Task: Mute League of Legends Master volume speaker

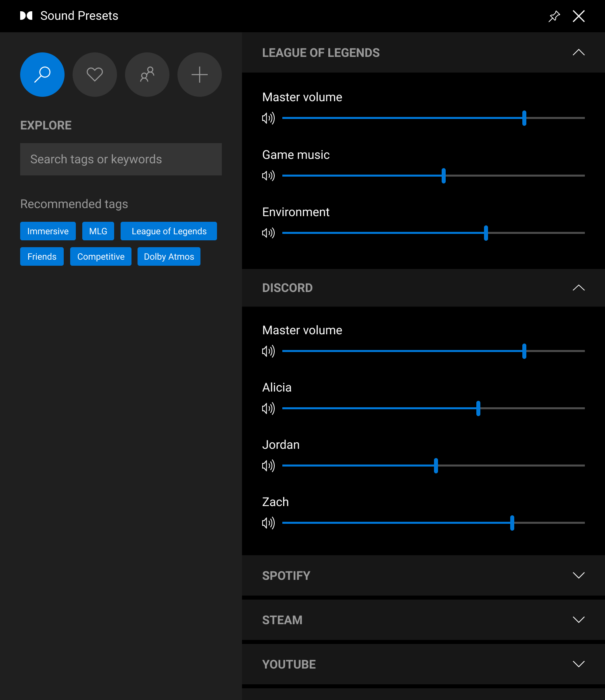Action: (x=268, y=118)
